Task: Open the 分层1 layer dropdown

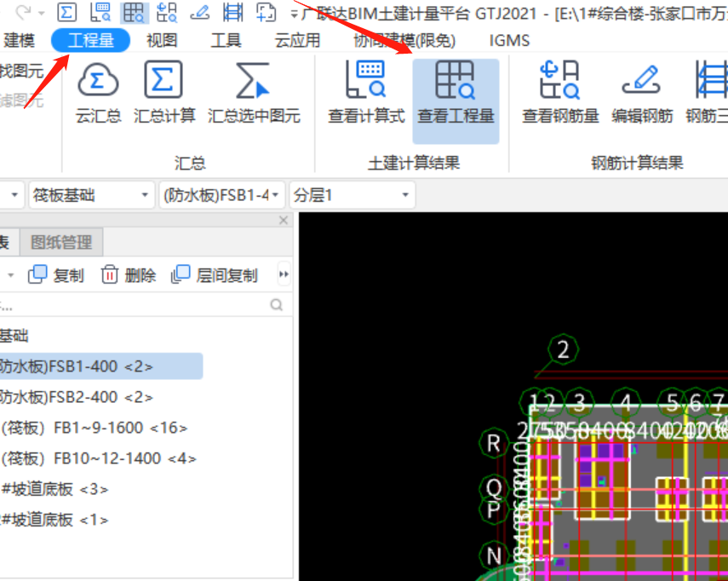Action: coord(352,195)
